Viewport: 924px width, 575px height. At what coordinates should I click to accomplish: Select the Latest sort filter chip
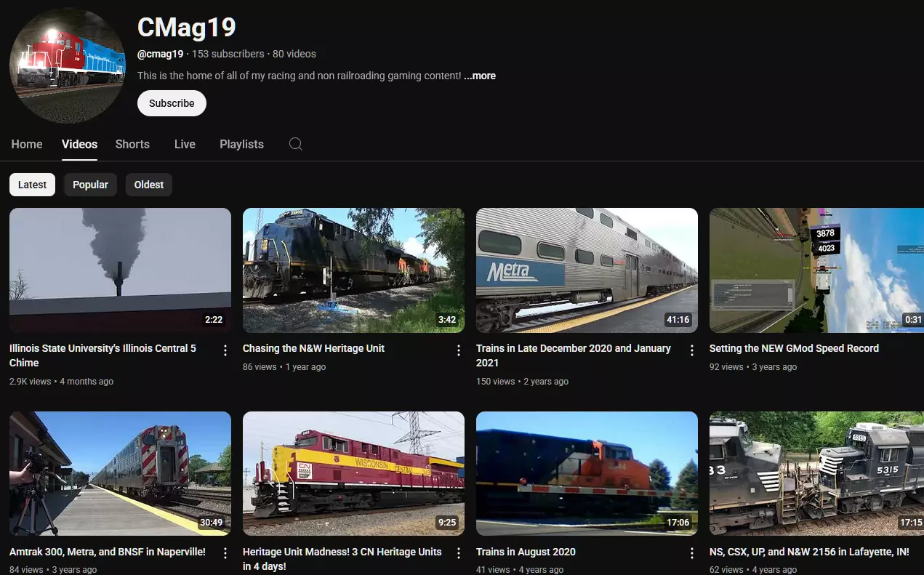pos(32,185)
